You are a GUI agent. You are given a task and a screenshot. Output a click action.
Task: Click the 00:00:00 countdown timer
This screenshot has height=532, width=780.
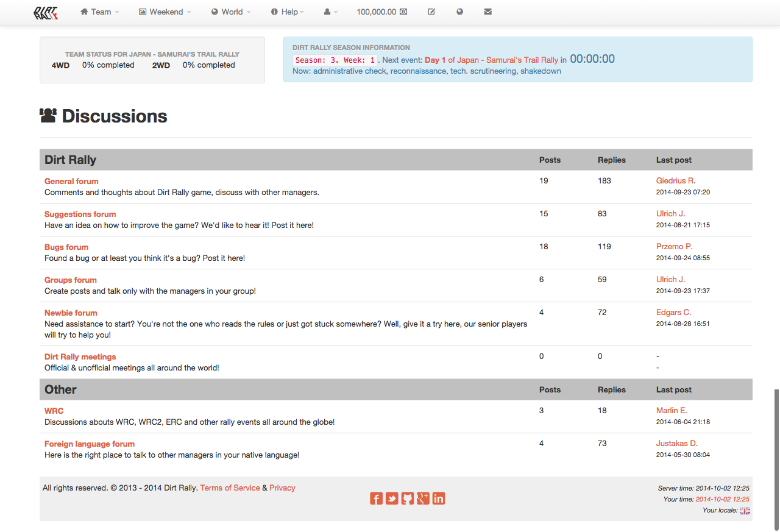click(x=592, y=59)
